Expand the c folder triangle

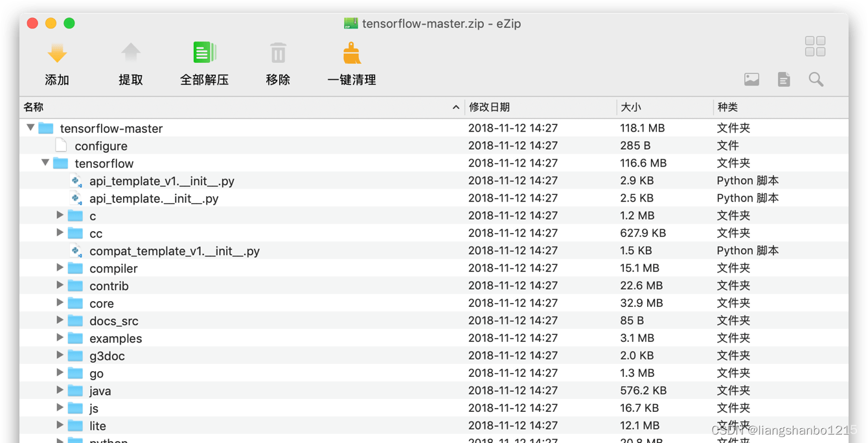coord(60,215)
